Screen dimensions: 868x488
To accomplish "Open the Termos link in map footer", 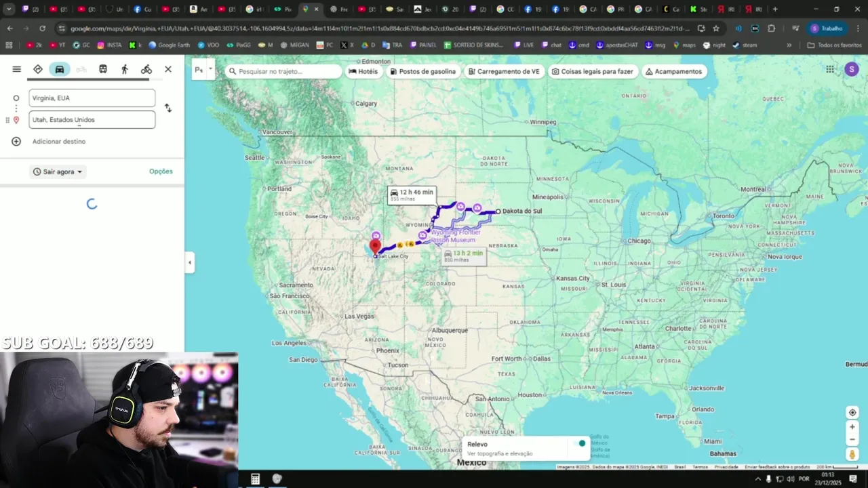I will pyautogui.click(x=700, y=467).
